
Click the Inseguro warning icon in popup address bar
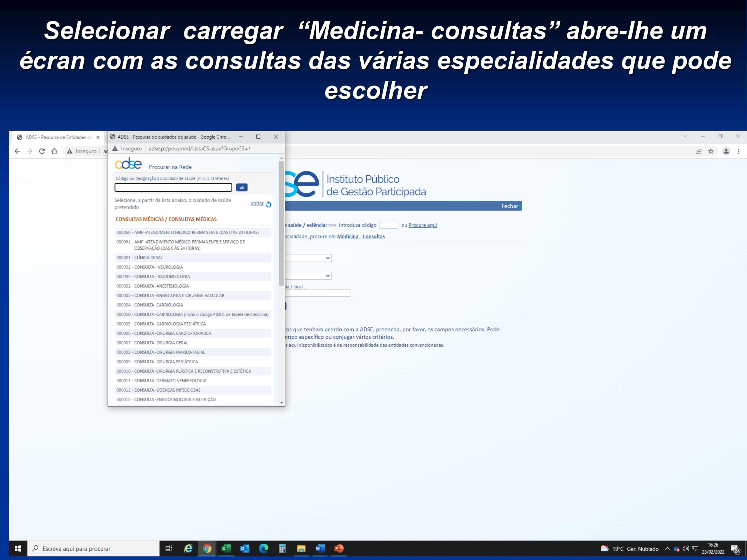click(x=115, y=148)
